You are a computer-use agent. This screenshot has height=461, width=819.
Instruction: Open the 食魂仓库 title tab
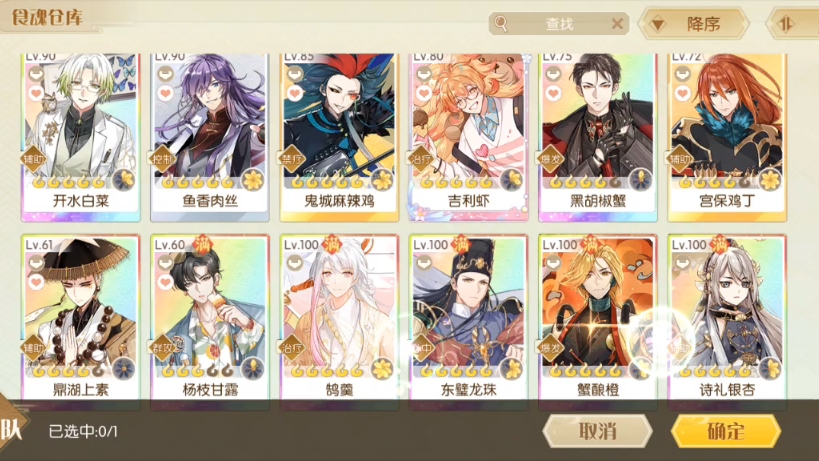click(x=48, y=18)
